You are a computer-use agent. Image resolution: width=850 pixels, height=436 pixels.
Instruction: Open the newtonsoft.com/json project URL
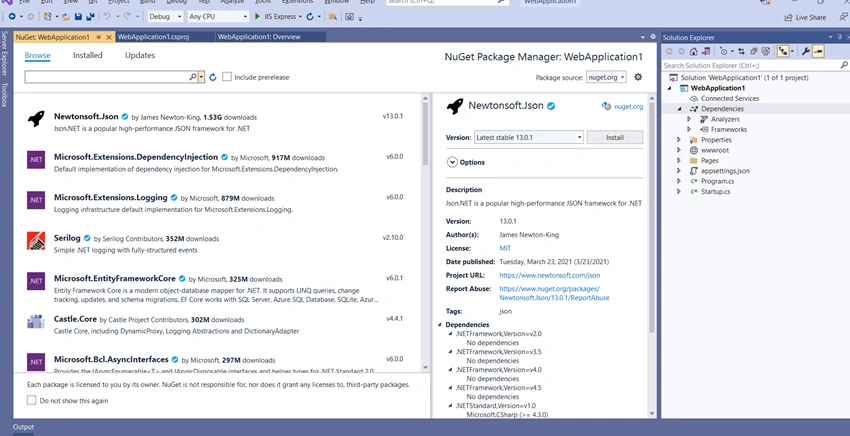(550, 275)
